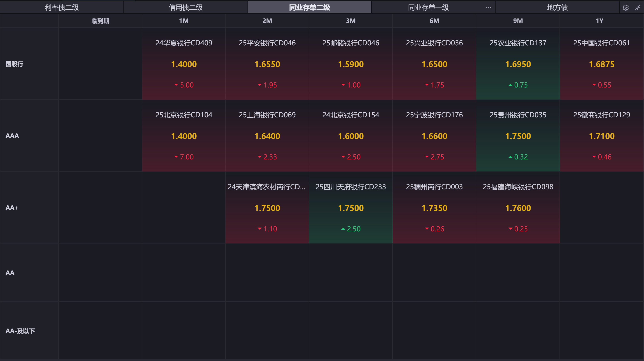The image size is (644, 361).
Task: Click the 24华夏银行CD409 bond name
Action: tap(184, 43)
